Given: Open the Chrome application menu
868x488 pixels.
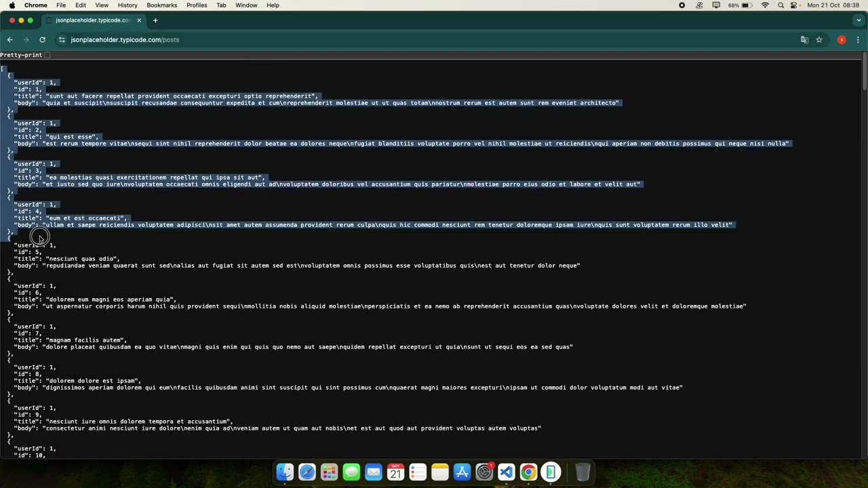Looking at the screenshot, I should [x=35, y=5].
